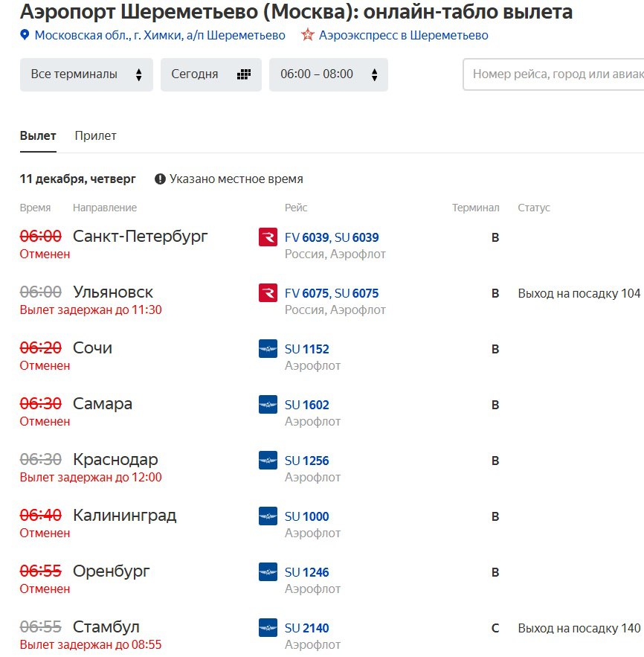Open the Сегодня date picker
644x657 pixels.
tap(210, 74)
